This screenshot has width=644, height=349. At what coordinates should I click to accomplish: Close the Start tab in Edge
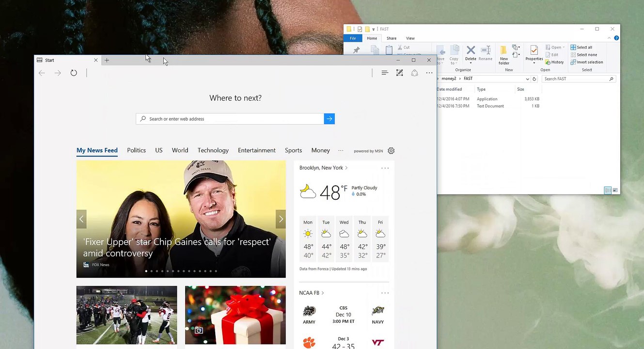tap(95, 60)
